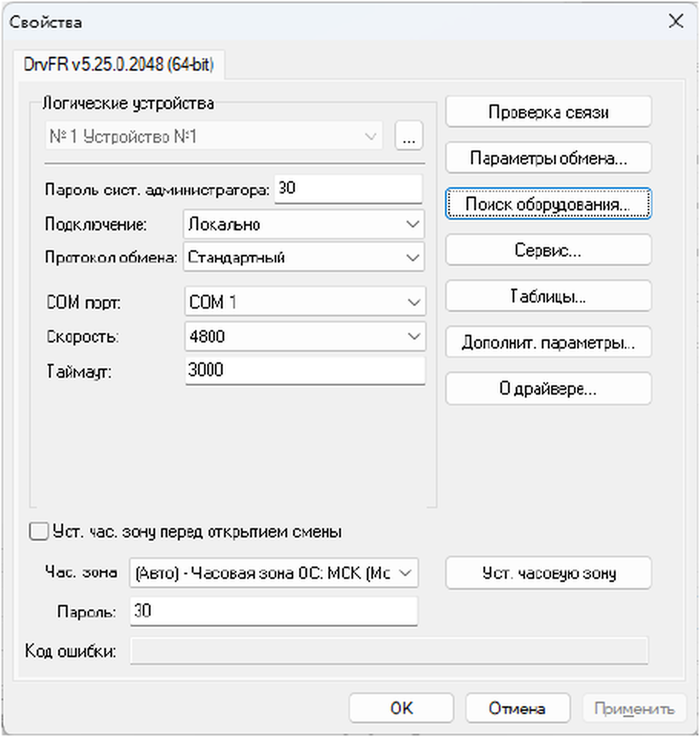Open the Сервис dialog

[548, 250]
